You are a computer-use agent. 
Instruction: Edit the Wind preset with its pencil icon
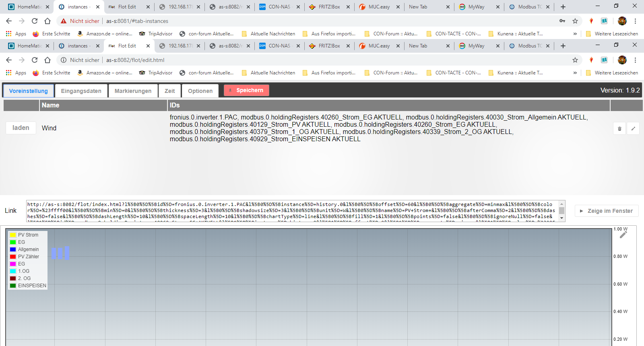pyautogui.click(x=633, y=128)
